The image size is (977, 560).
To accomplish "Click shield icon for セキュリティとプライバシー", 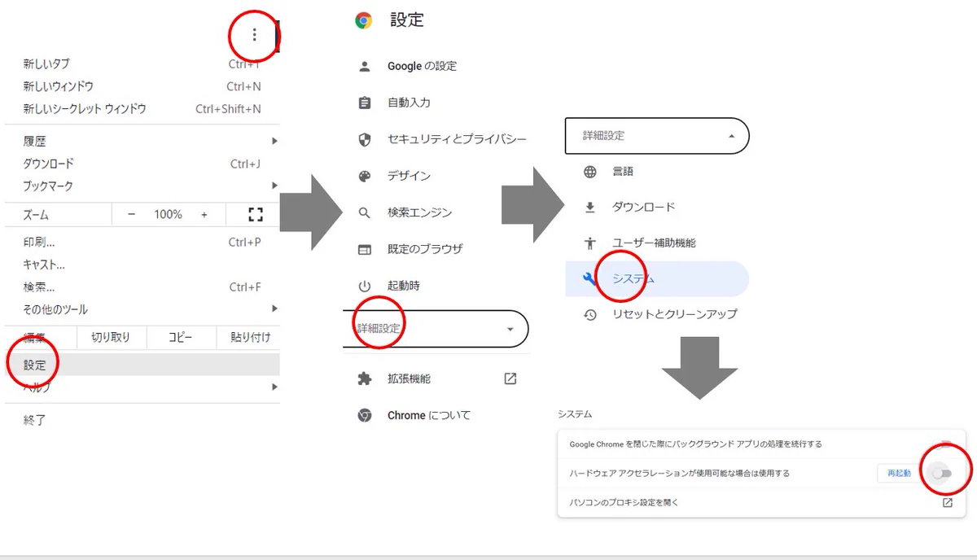I will pos(365,139).
